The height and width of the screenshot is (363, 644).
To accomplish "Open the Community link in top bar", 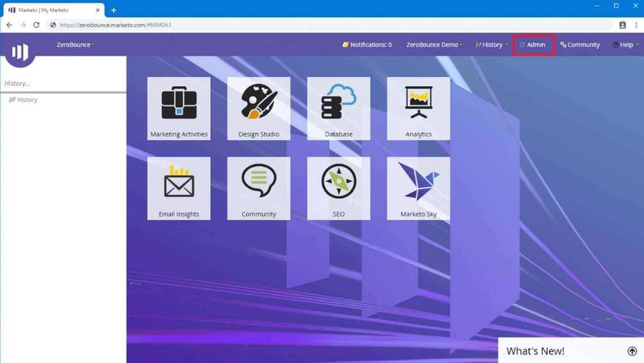I will (x=580, y=44).
